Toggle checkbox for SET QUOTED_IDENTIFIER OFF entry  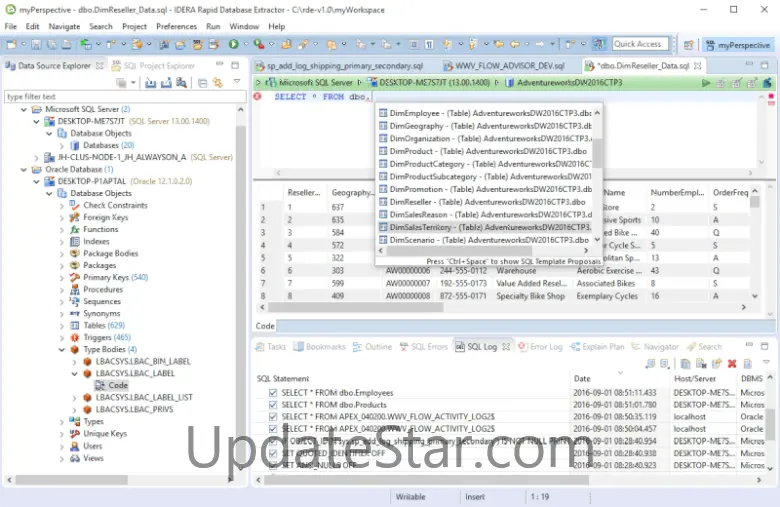point(273,453)
